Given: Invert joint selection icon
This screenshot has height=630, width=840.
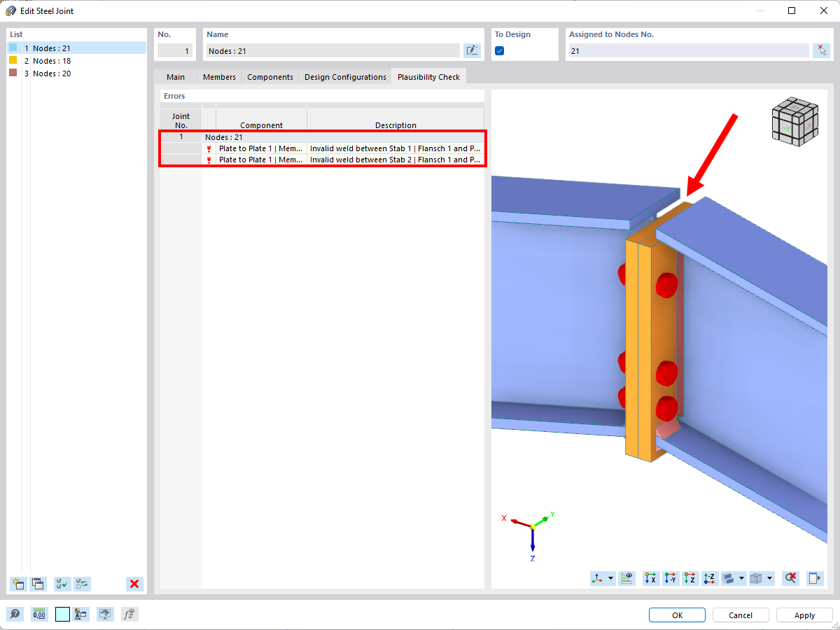Looking at the screenshot, I should pos(82,584).
